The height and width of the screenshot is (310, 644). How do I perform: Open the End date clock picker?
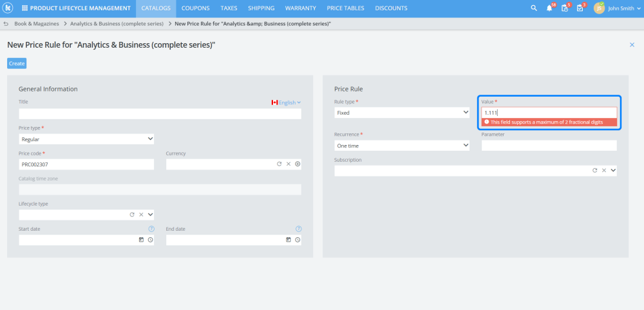[298, 240]
